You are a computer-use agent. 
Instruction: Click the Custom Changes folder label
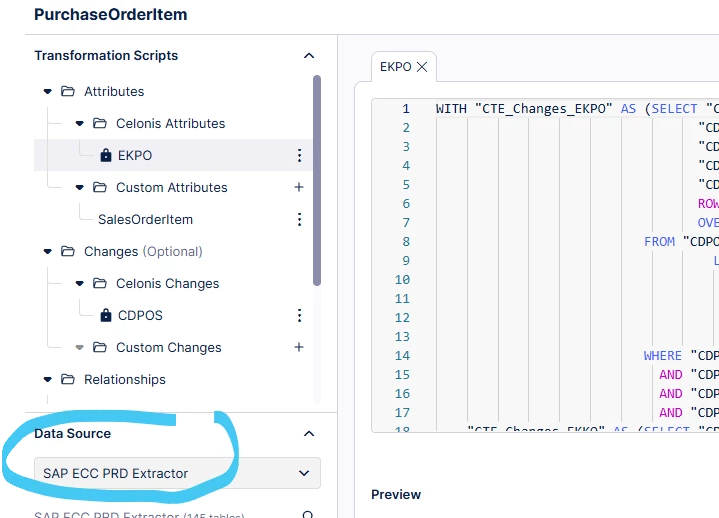169,348
